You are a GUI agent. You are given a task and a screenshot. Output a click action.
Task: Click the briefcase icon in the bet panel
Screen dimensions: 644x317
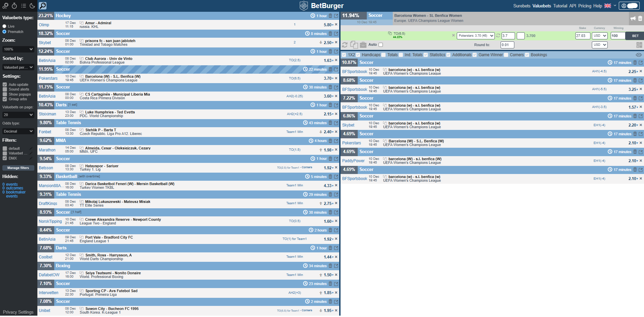click(363, 44)
